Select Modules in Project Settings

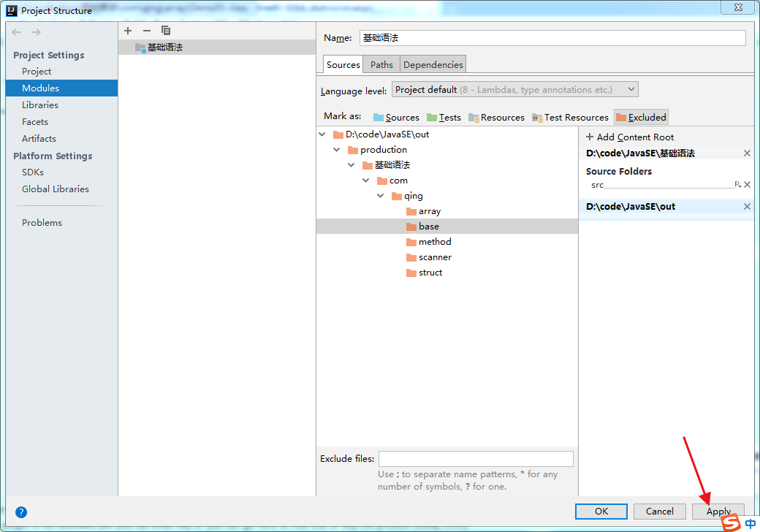61,88
